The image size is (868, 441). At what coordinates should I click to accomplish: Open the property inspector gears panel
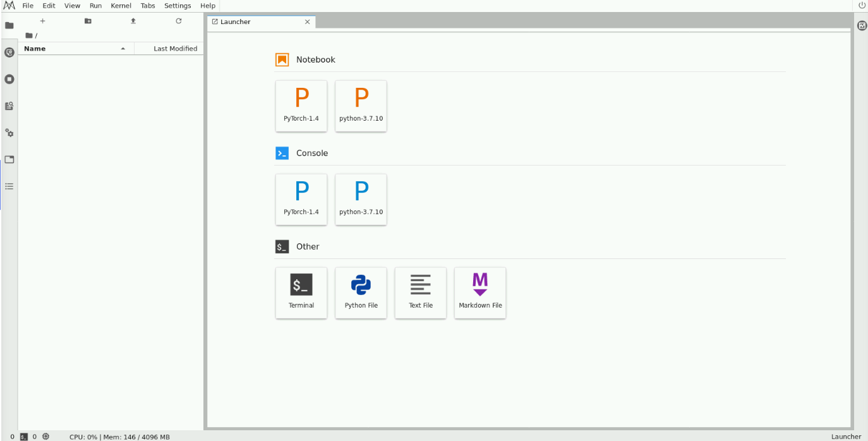[9, 133]
